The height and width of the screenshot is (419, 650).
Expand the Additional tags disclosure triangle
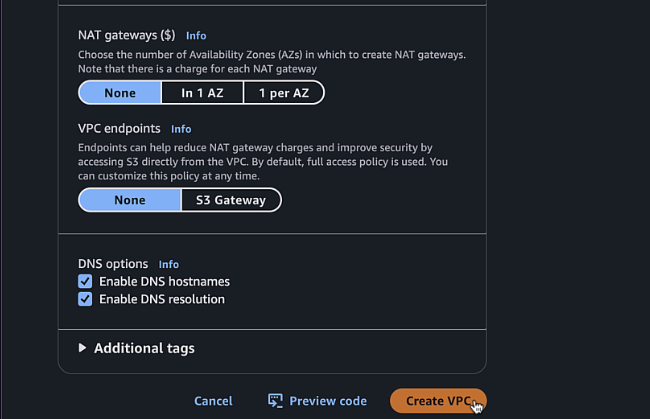coord(82,348)
